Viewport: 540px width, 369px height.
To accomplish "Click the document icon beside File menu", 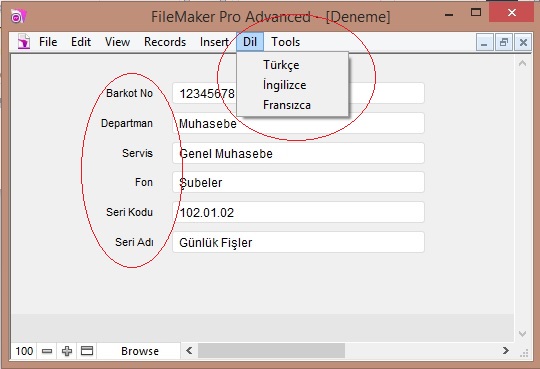I will (24, 41).
